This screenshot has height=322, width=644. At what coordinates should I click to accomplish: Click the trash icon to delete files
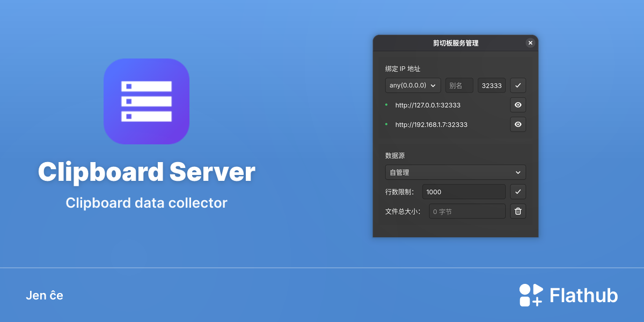(x=518, y=211)
